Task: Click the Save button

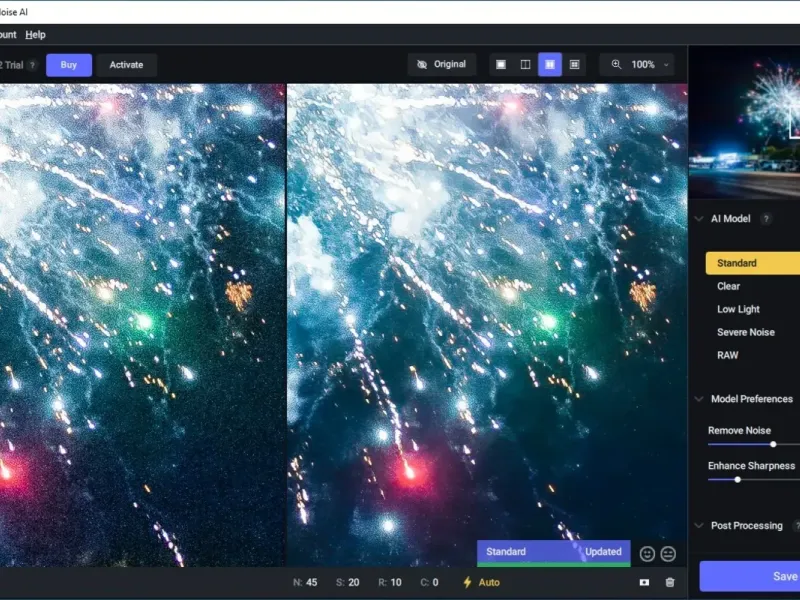Action: coord(750,576)
